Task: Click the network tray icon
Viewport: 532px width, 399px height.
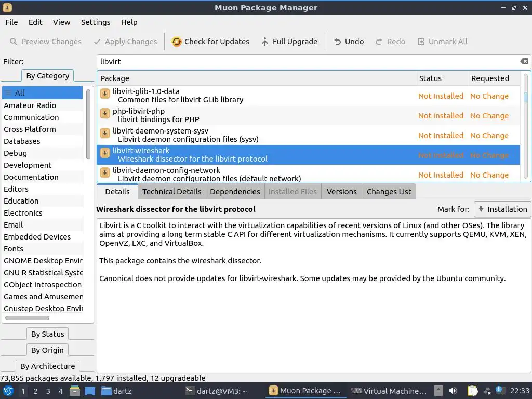Action: pyautogui.click(x=487, y=391)
